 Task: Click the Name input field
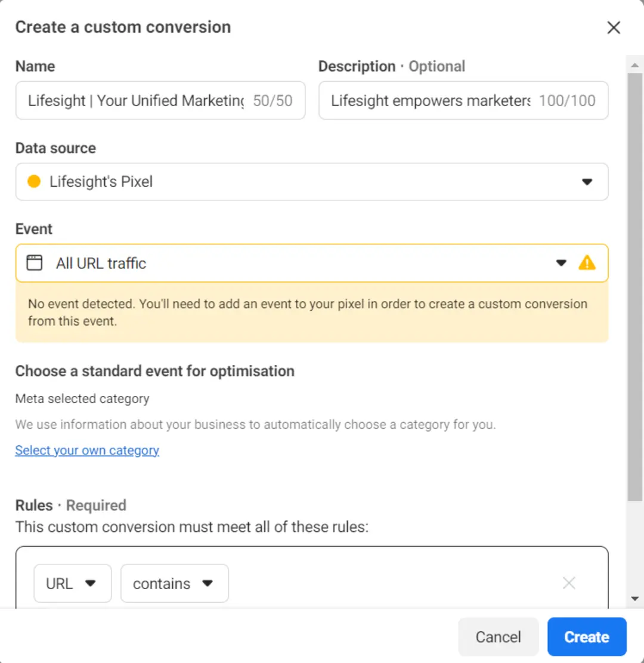pyautogui.click(x=160, y=100)
